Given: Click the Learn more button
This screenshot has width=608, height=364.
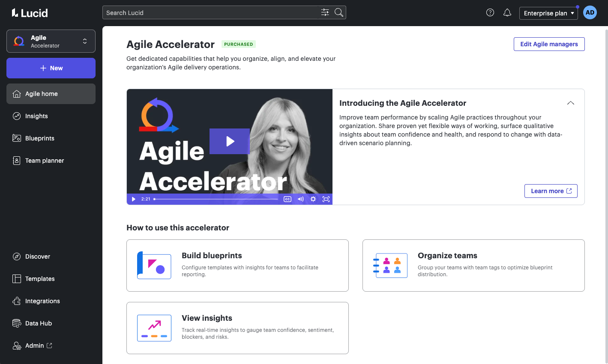Looking at the screenshot, I should pyautogui.click(x=551, y=191).
